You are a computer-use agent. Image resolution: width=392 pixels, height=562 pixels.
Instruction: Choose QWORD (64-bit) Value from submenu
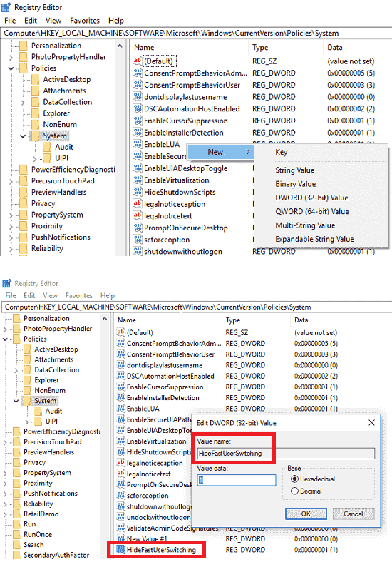(x=311, y=212)
